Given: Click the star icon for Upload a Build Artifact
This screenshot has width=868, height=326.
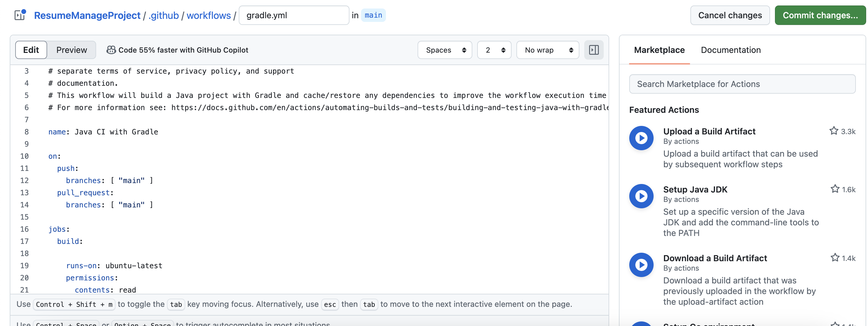Looking at the screenshot, I should (834, 131).
